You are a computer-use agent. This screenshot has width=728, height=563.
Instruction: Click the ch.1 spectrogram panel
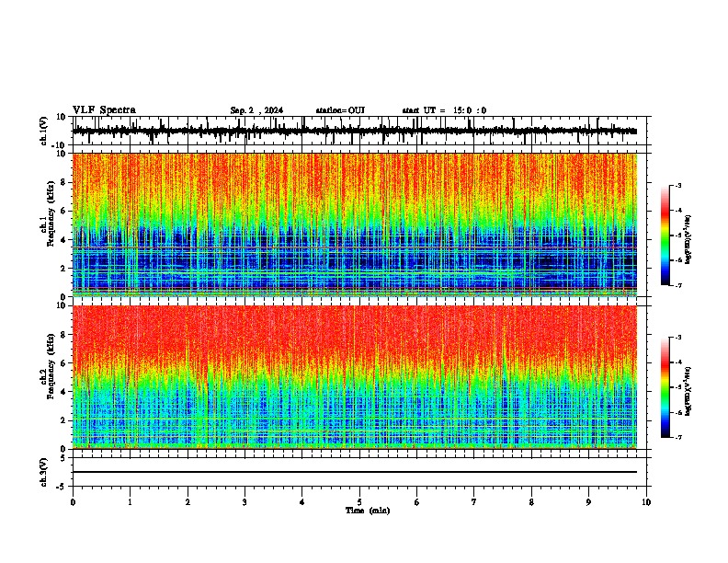(x=355, y=224)
